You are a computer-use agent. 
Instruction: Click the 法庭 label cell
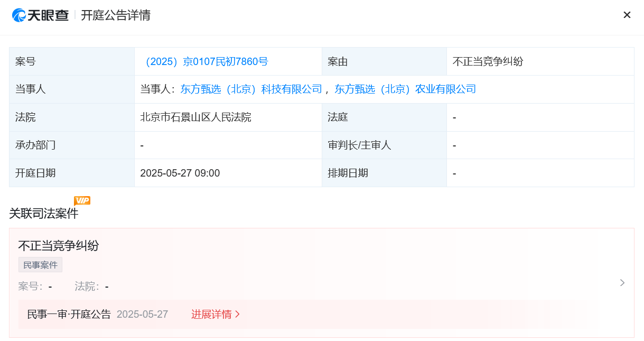(x=385, y=117)
